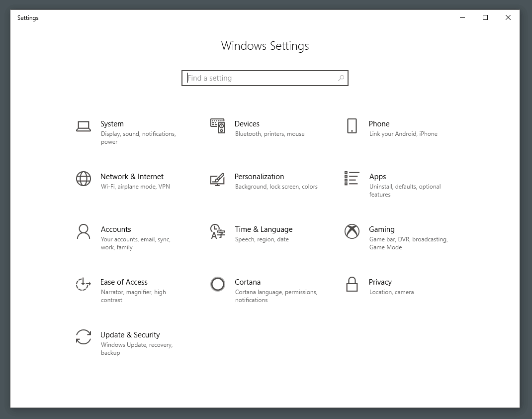Select the Privacy heading
This screenshot has width=532, height=419.
[380, 282]
